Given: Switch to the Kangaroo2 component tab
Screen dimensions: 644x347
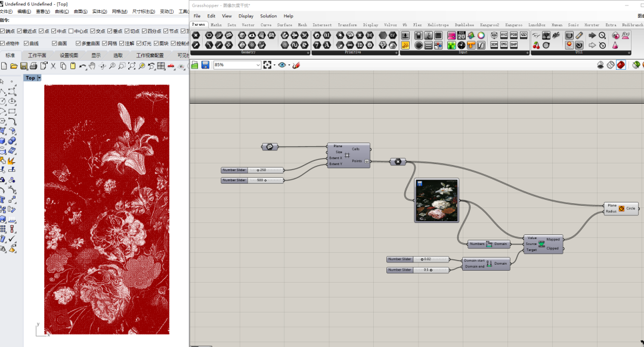Looking at the screenshot, I should [489, 25].
